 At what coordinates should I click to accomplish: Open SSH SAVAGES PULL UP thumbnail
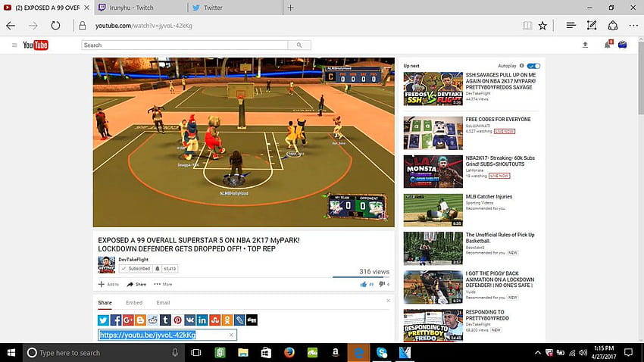[433, 89]
